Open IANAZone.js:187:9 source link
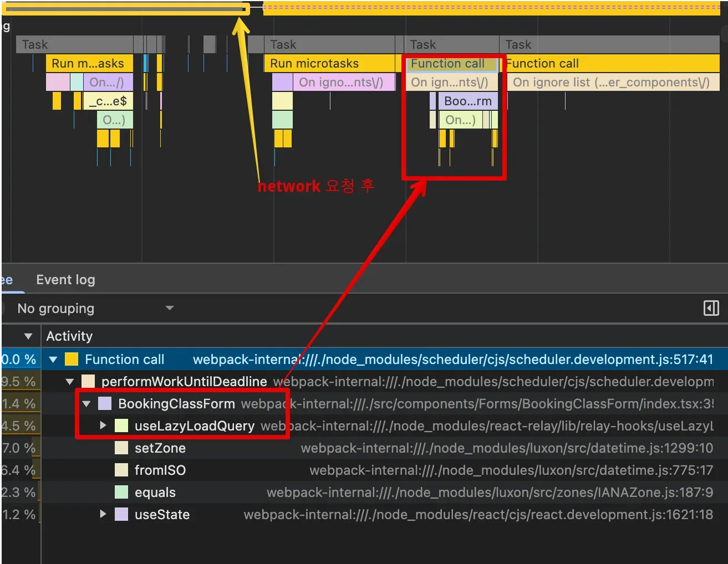Image resolution: width=728 pixels, height=564 pixels. coord(489,493)
